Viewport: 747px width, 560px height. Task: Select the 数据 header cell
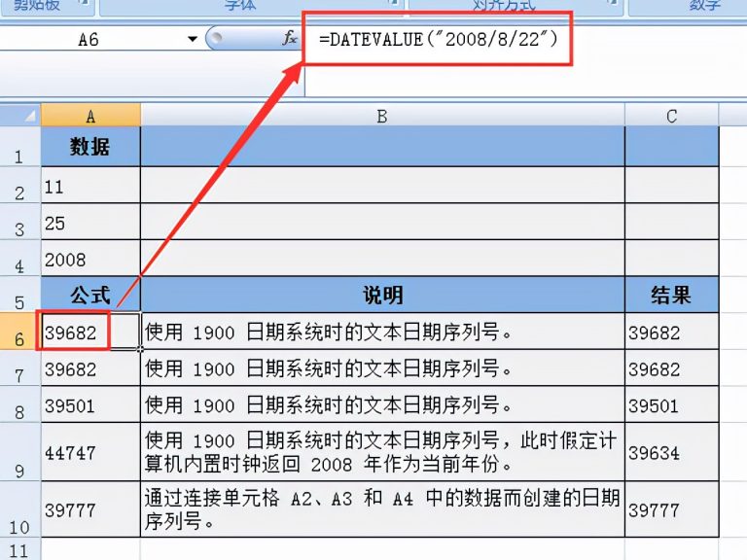pos(90,147)
